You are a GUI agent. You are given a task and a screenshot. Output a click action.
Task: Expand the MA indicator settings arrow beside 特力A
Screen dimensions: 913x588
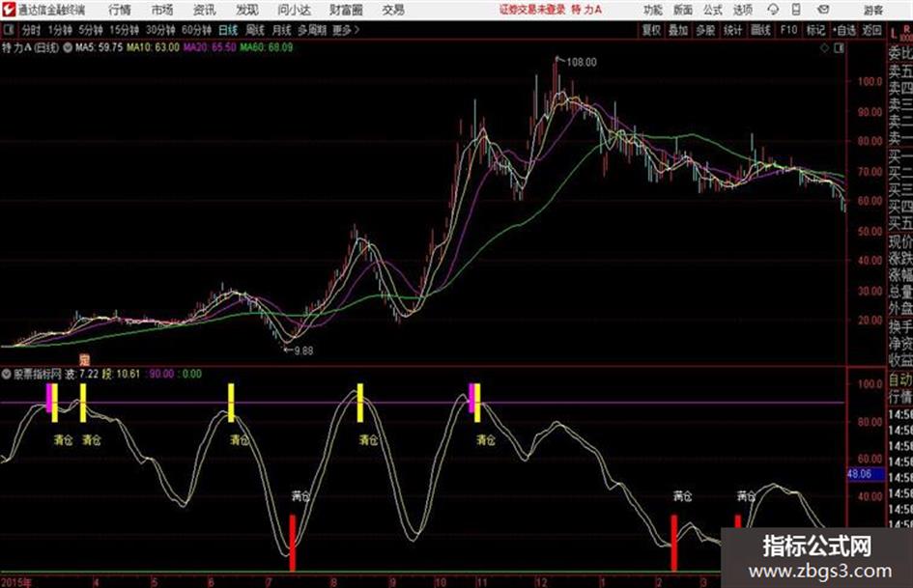pos(68,47)
